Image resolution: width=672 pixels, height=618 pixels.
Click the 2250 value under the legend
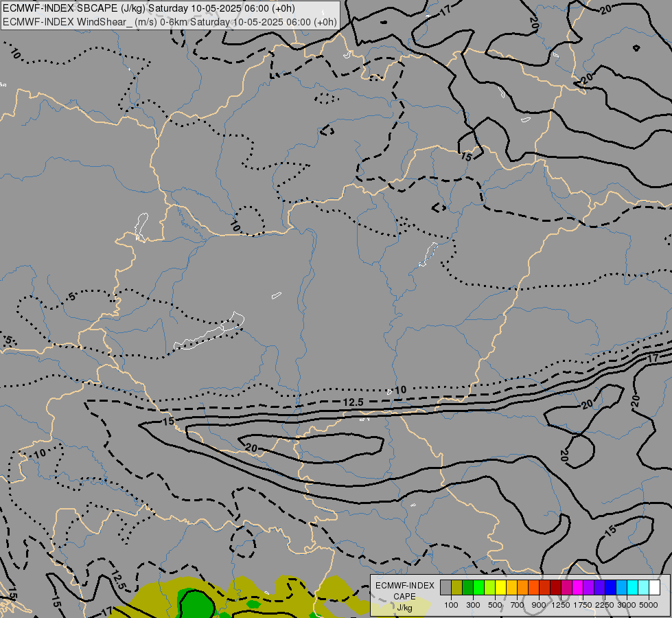(x=605, y=605)
